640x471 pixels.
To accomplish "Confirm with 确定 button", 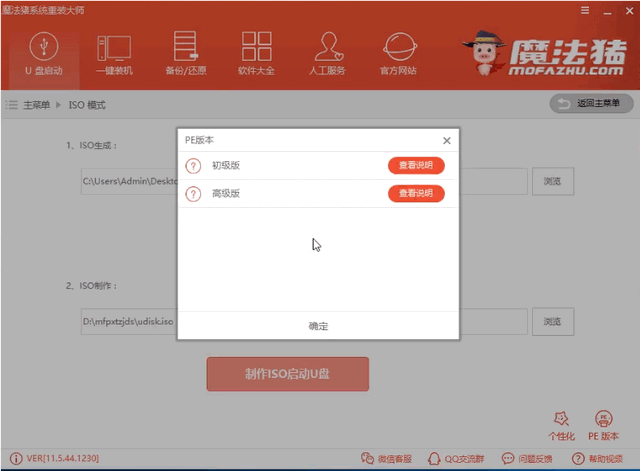I will tap(318, 326).
